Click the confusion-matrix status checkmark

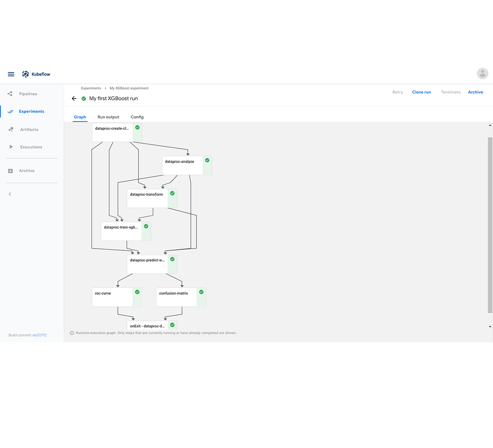[201, 292]
